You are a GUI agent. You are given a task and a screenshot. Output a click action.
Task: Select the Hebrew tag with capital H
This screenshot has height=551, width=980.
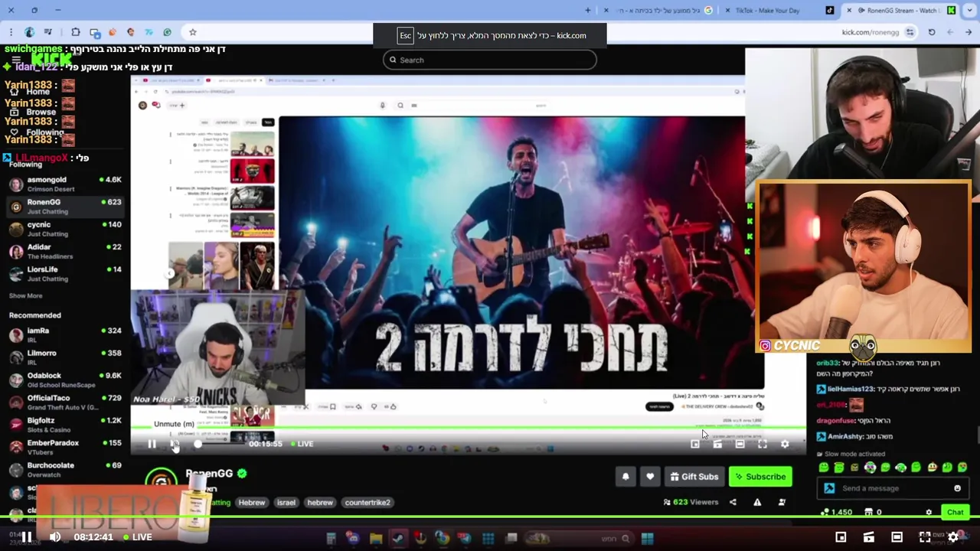coord(251,503)
